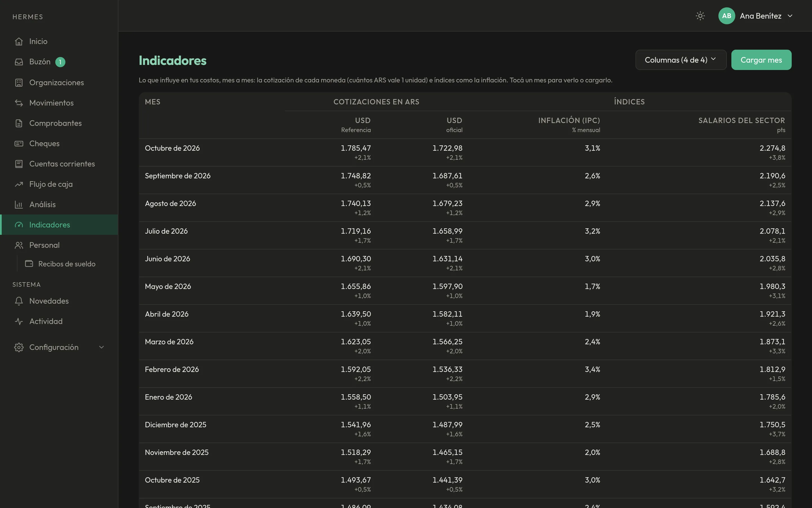812x508 pixels.
Task: Open the Columnas (4 de 4) dropdown
Action: [x=681, y=60]
